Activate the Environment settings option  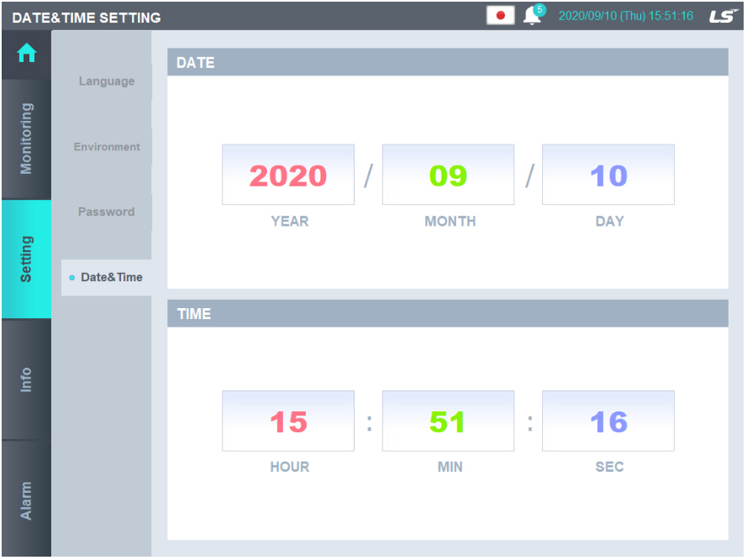coord(106,146)
